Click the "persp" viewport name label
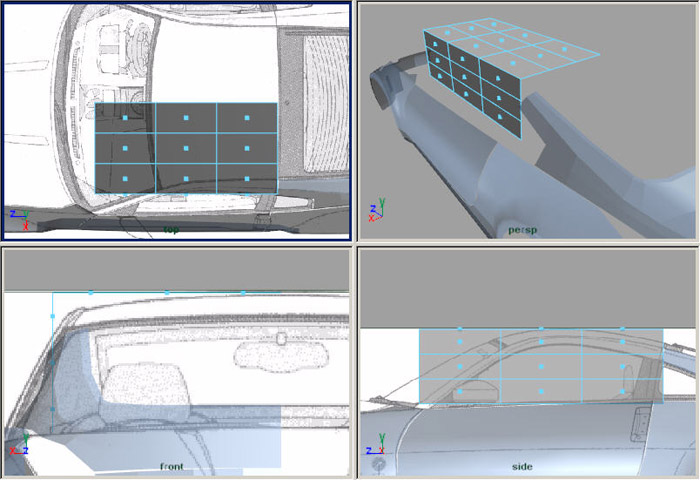 pos(522,230)
